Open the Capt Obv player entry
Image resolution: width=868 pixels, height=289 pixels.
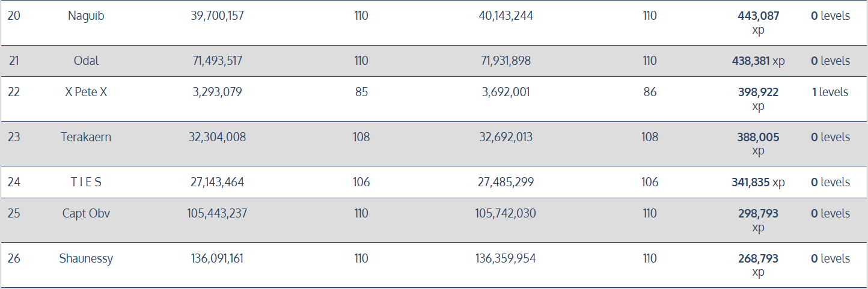(86, 213)
